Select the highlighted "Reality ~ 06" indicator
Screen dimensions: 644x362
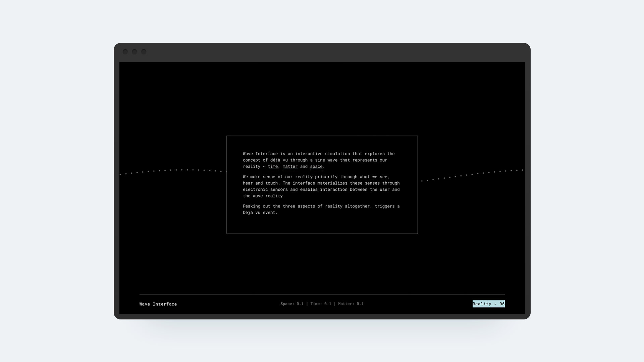pos(488,304)
